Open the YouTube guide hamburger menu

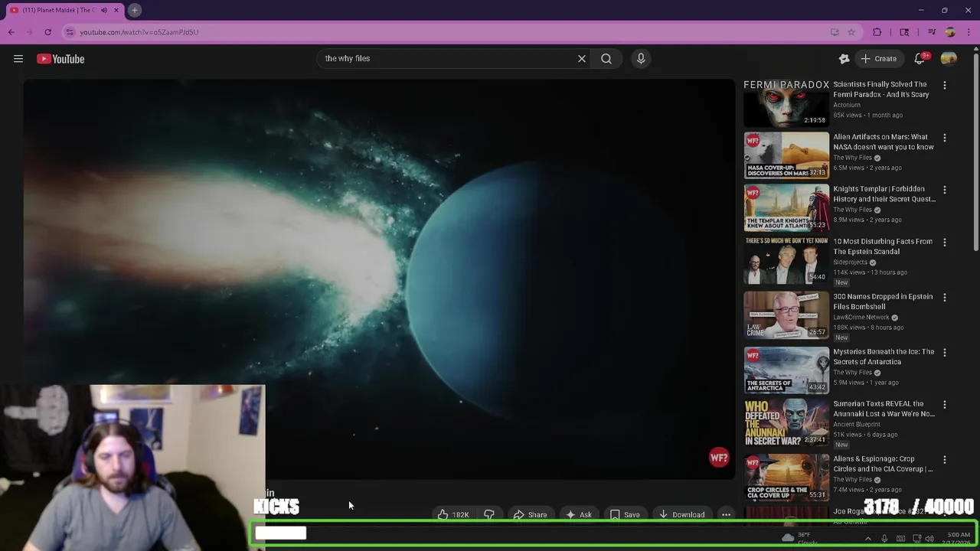(18, 59)
